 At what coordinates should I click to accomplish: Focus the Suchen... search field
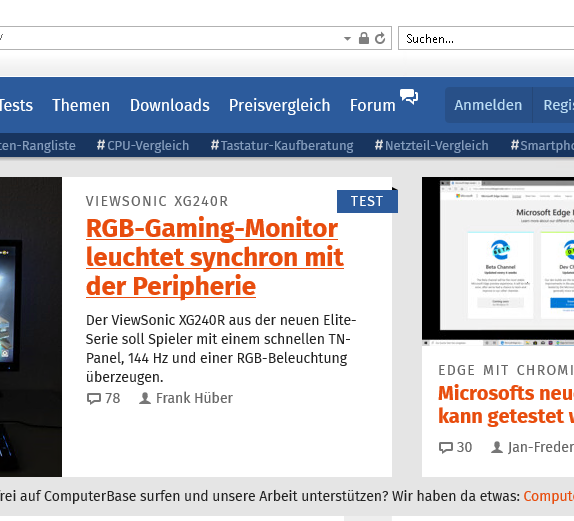486,38
